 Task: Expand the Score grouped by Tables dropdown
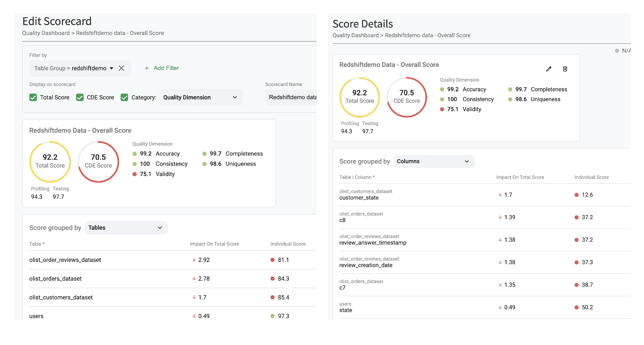pos(126,228)
